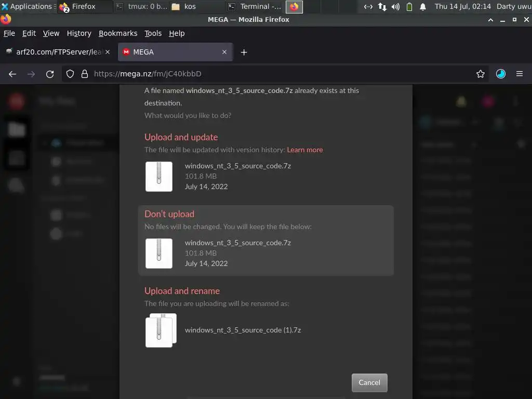532x399 pixels.
Task: Switch to the Terminal taskbar item
Action: pos(255,6)
